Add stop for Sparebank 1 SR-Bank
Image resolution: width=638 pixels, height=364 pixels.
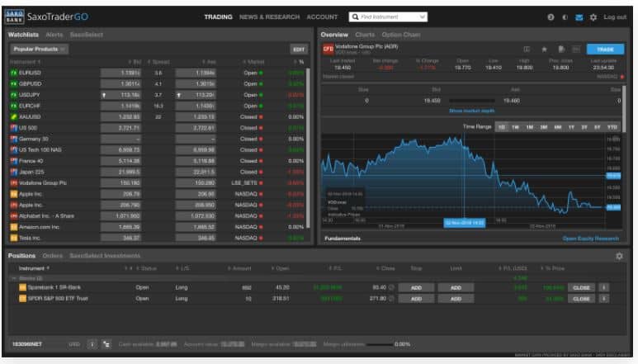416,287
